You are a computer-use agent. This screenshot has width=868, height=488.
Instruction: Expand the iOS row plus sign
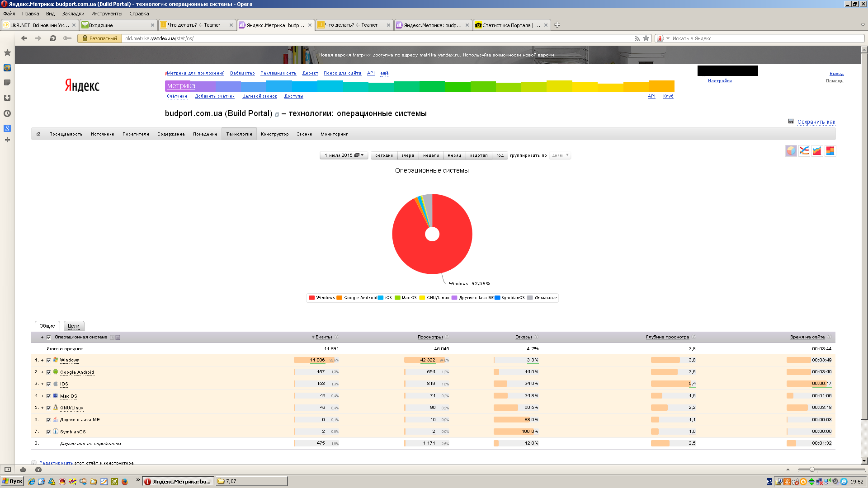(x=42, y=384)
